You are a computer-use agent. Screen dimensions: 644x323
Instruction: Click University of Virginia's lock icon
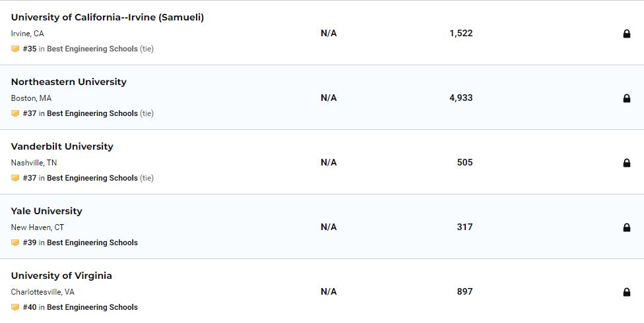tap(626, 292)
